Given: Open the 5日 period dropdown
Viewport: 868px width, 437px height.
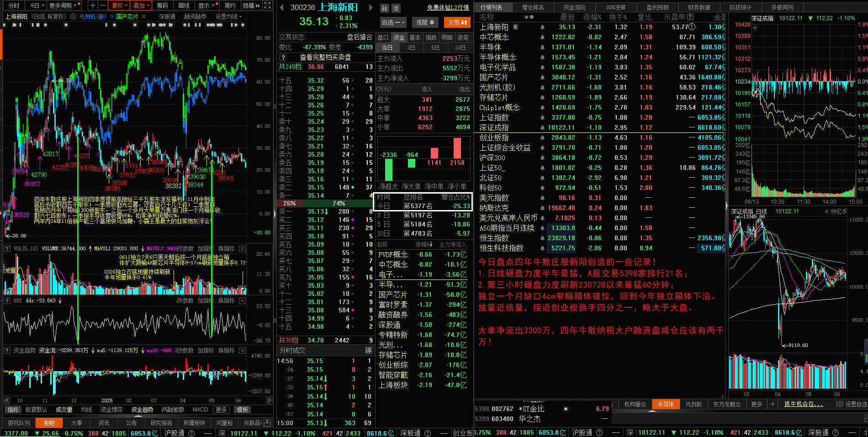Looking at the screenshot, I should click(x=37, y=5).
